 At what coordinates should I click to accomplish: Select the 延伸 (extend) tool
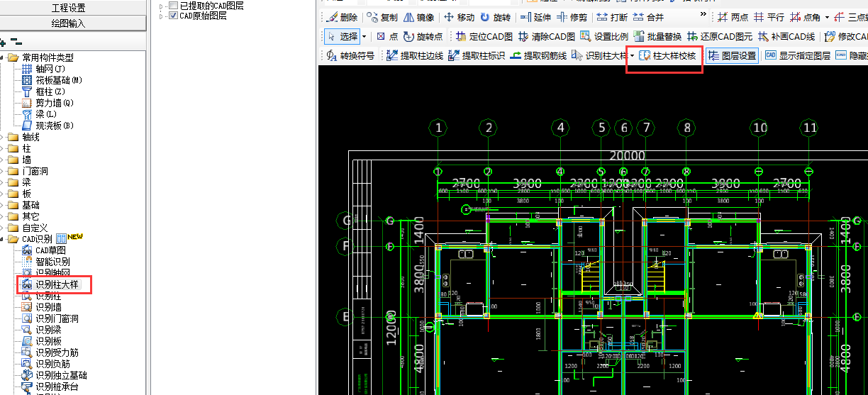[535, 17]
